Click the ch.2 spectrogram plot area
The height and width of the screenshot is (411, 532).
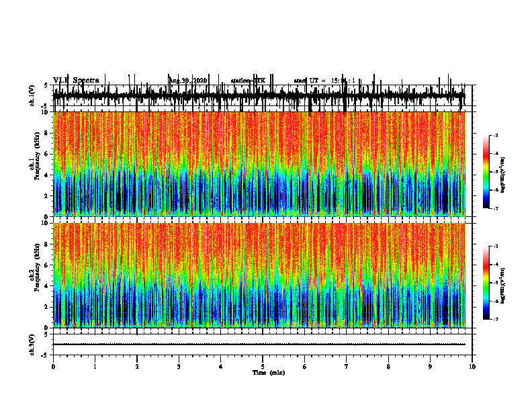[259, 275]
